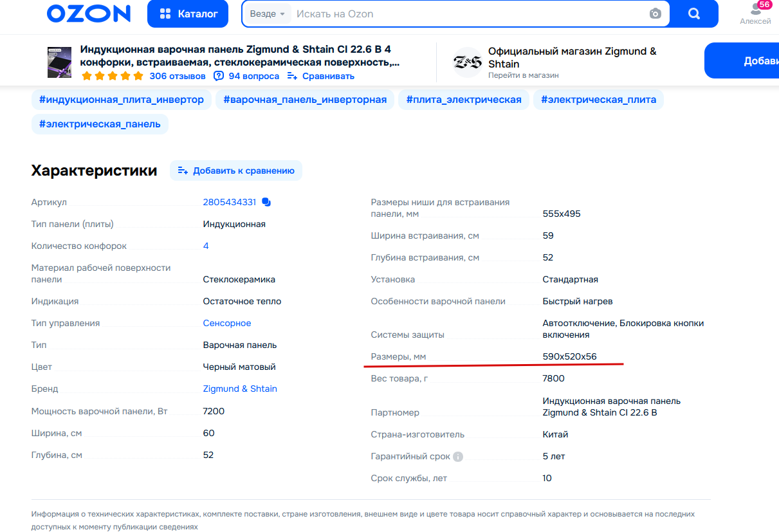Click the Zigmund & Shtain store logo
Viewport: 779px width, 532px height.
pos(467,62)
